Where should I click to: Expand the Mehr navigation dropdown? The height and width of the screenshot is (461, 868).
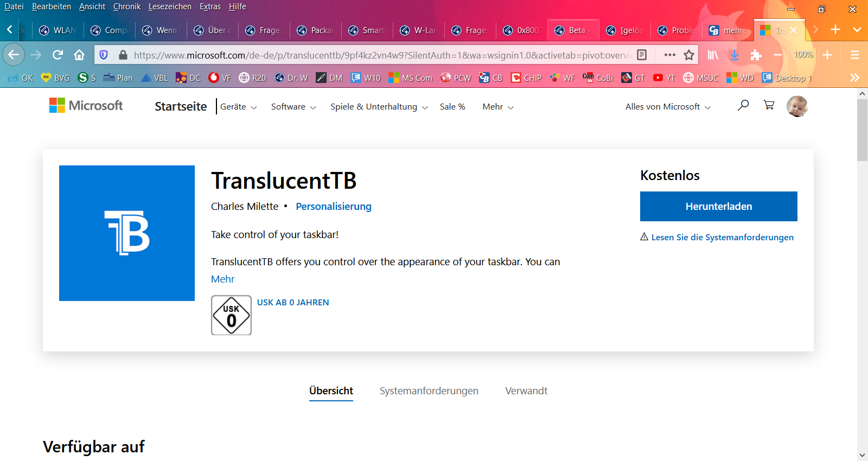pos(498,107)
